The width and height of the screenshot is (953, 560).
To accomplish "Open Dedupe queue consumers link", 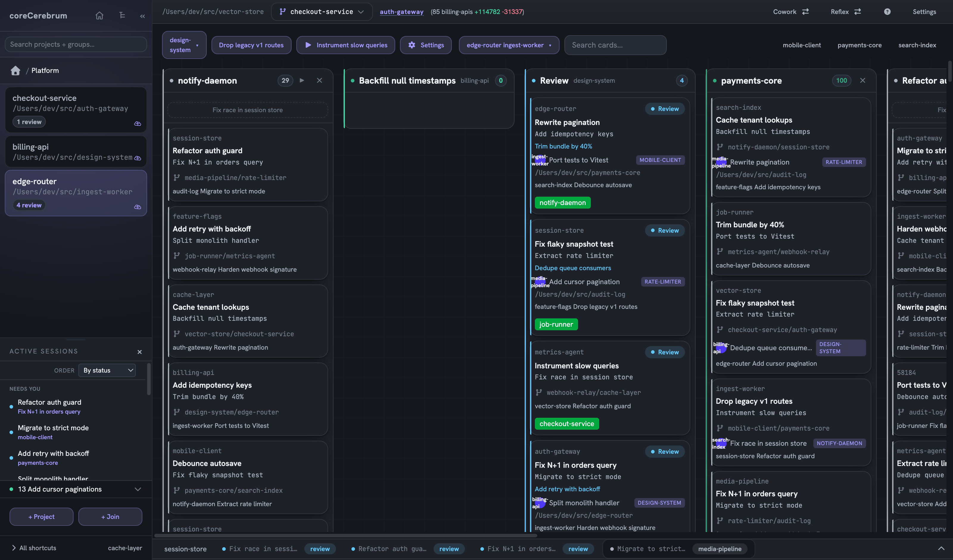I will (573, 268).
